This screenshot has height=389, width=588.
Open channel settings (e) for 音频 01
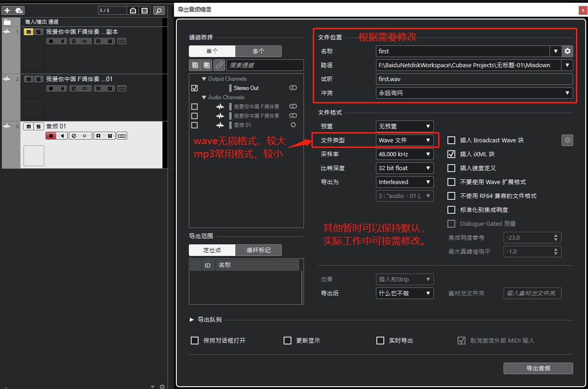pyautogui.click(x=74, y=136)
